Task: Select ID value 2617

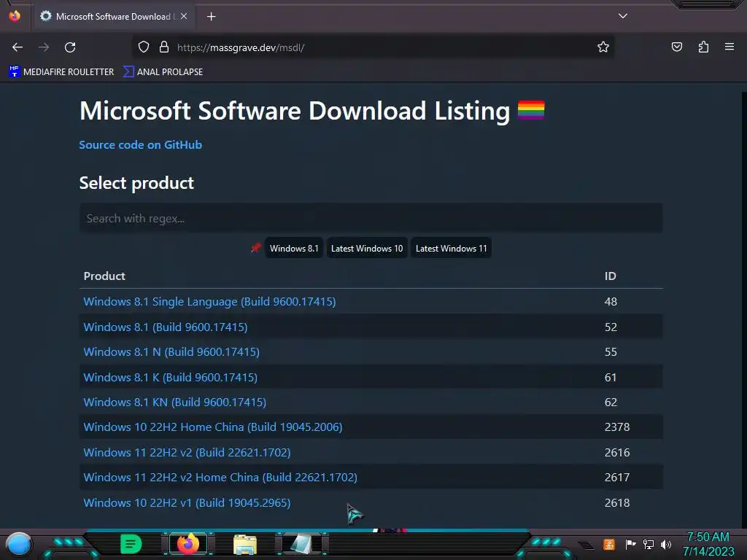Action: [x=617, y=477]
